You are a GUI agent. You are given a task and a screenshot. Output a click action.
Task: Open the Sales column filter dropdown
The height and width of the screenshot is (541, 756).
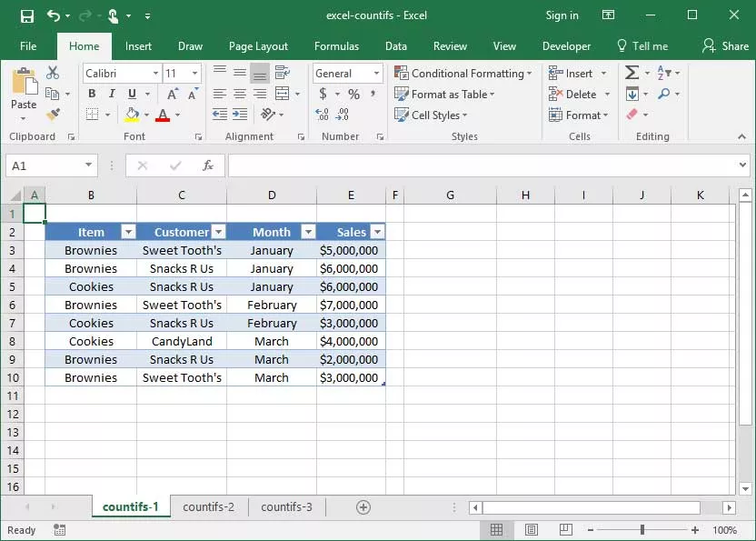[378, 233]
